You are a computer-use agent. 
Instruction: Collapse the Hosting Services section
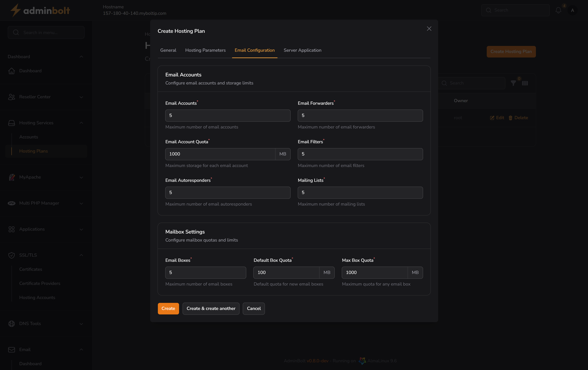(81, 123)
